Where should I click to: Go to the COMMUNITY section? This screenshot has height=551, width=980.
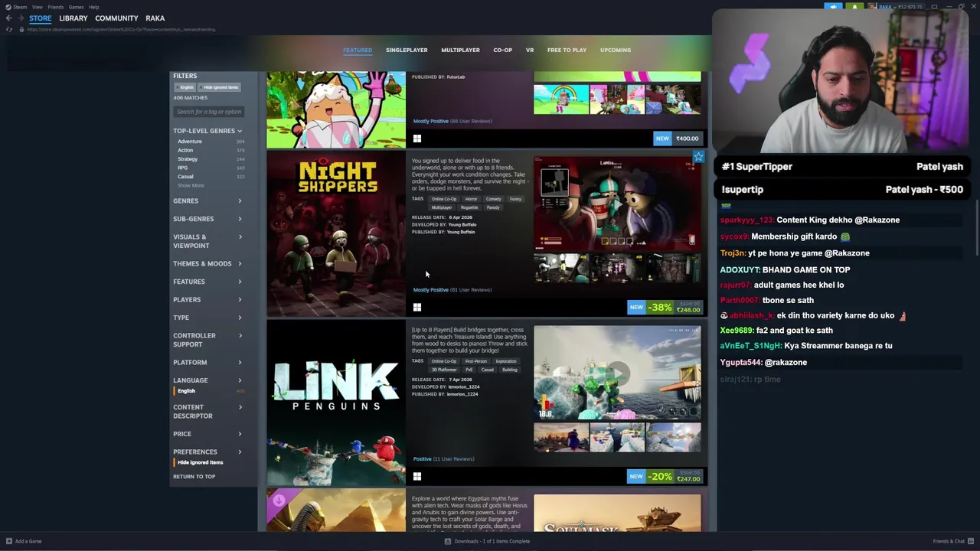116,18
